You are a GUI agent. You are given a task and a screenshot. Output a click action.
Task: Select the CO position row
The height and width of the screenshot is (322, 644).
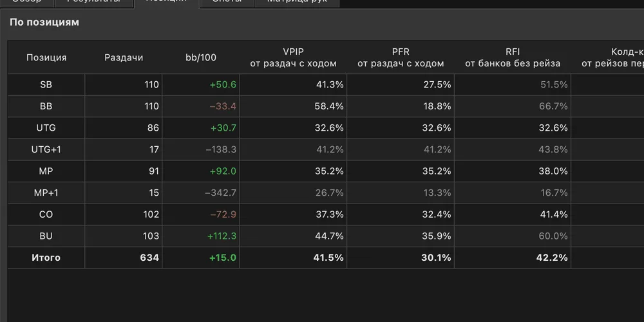click(326, 214)
